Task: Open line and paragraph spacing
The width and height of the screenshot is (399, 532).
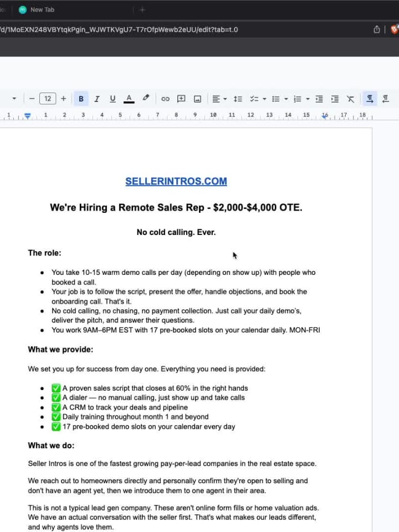Action: tap(238, 99)
